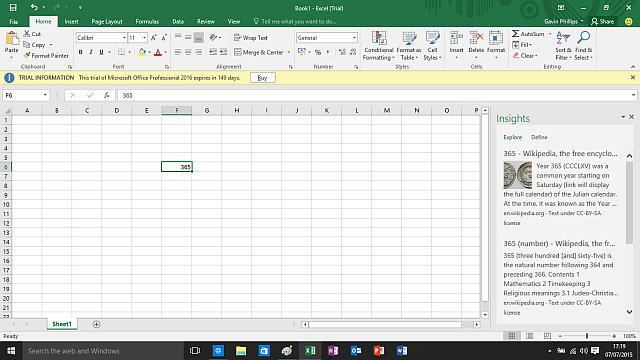This screenshot has height=360, width=640.
Task: Click Insert Function fx icon
Action: point(107,95)
